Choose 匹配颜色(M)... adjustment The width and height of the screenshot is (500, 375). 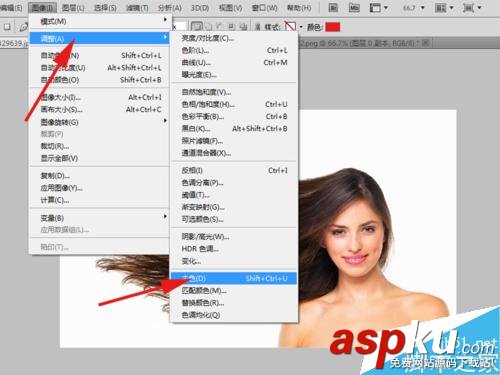233,291
